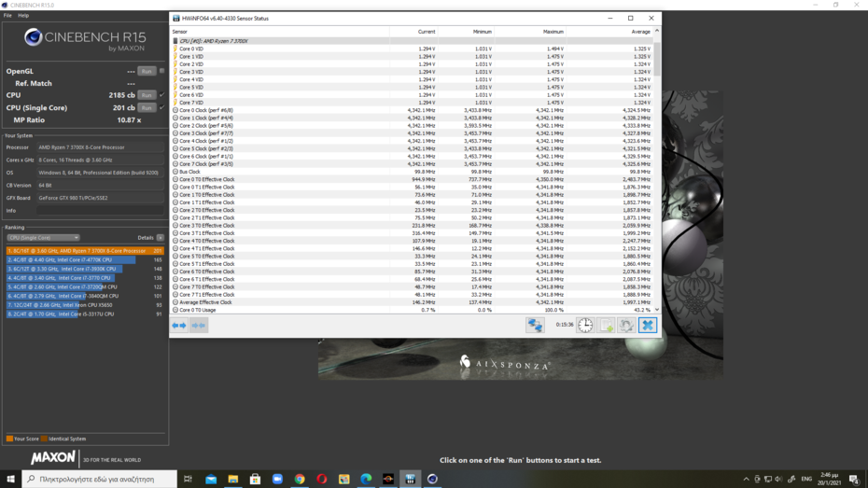Open the taskbar clock and date

coord(829,480)
